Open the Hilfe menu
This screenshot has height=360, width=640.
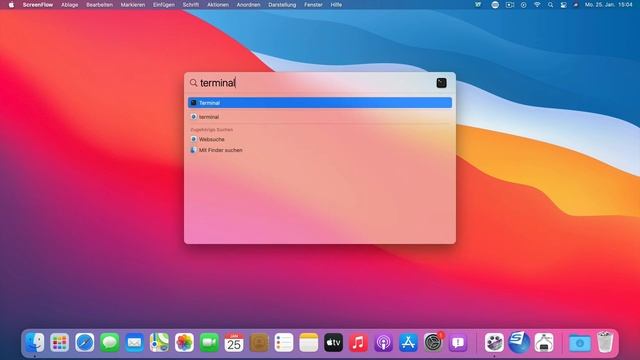pos(336,5)
